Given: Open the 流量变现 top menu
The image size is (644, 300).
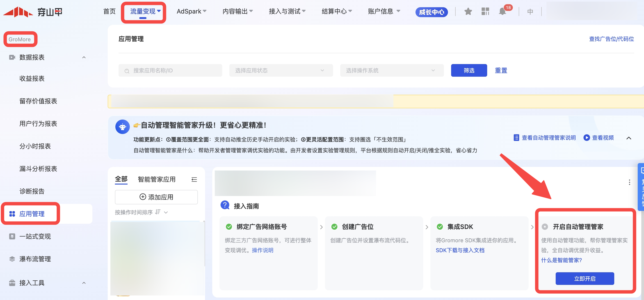Looking at the screenshot, I should pyautogui.click(x=145, y=12).
